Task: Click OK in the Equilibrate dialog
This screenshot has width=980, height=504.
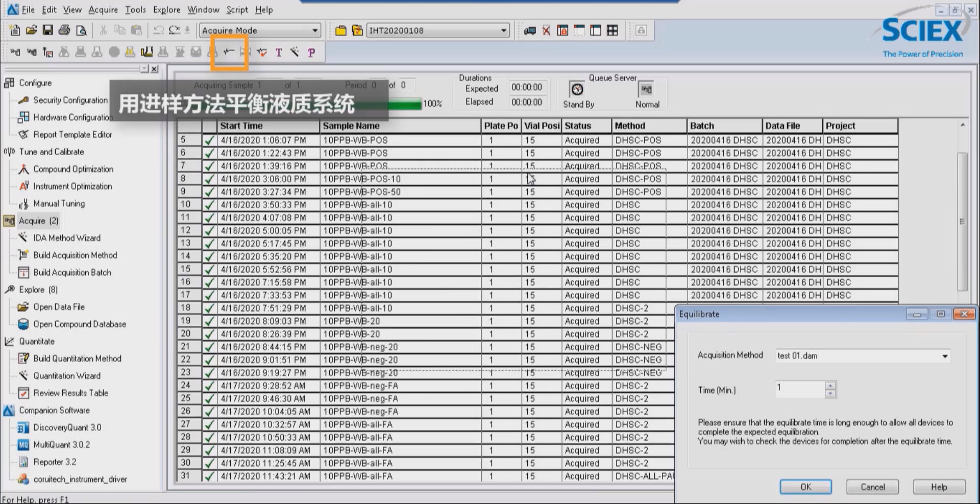Action: coord(805,487)
